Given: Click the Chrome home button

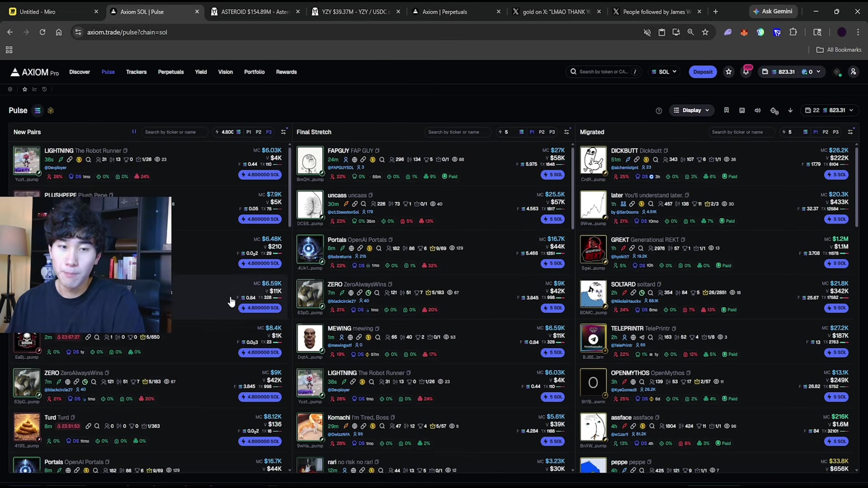Looking at the screenshot, I should coord(59,32).
